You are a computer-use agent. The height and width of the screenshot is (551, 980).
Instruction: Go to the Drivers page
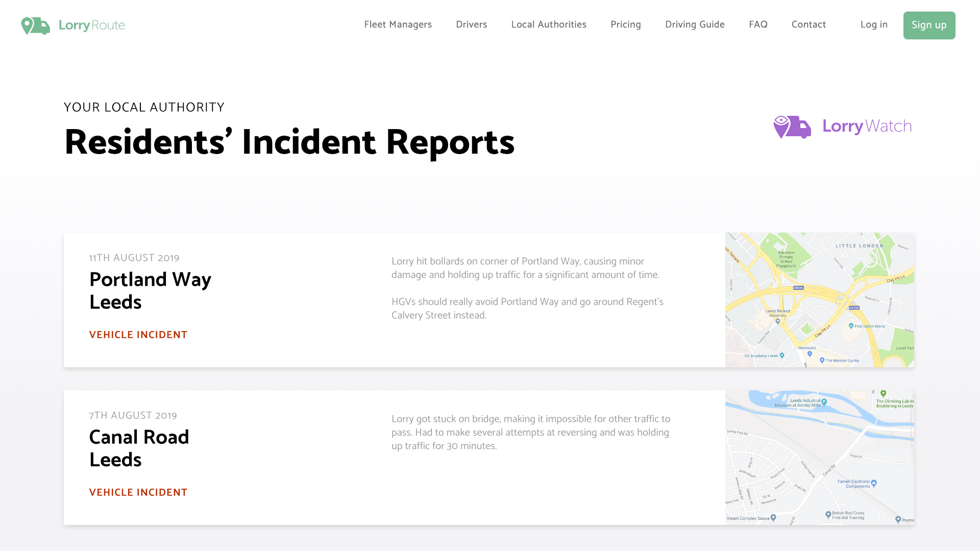tap(471, 24)
